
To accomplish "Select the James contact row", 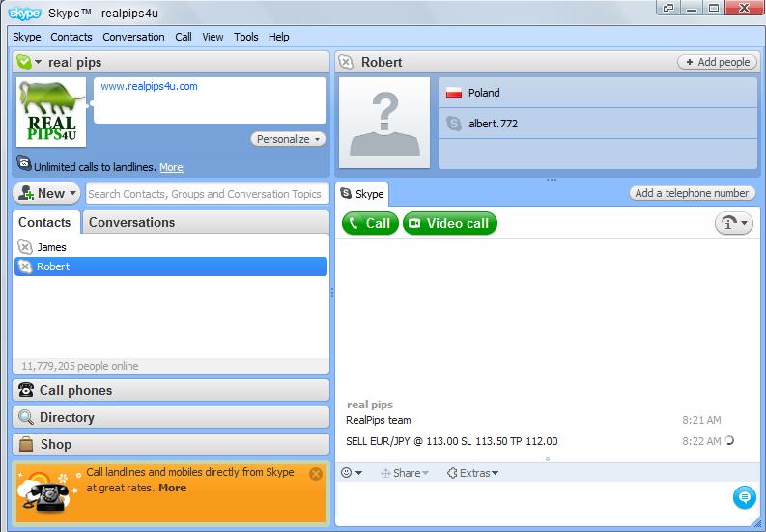I will pos(171,247).
